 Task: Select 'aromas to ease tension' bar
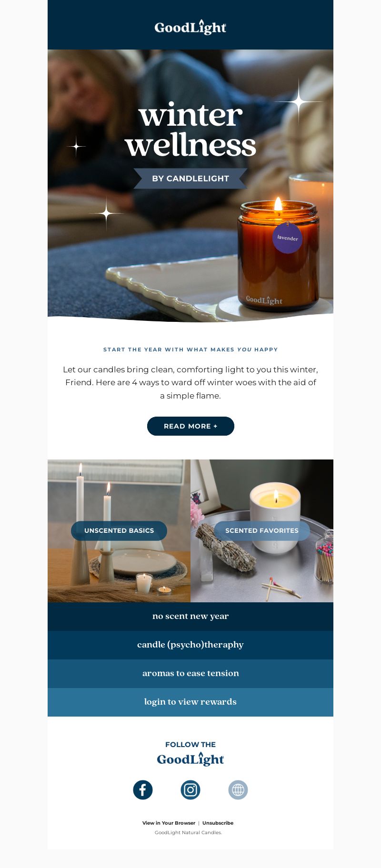[190, 674]
